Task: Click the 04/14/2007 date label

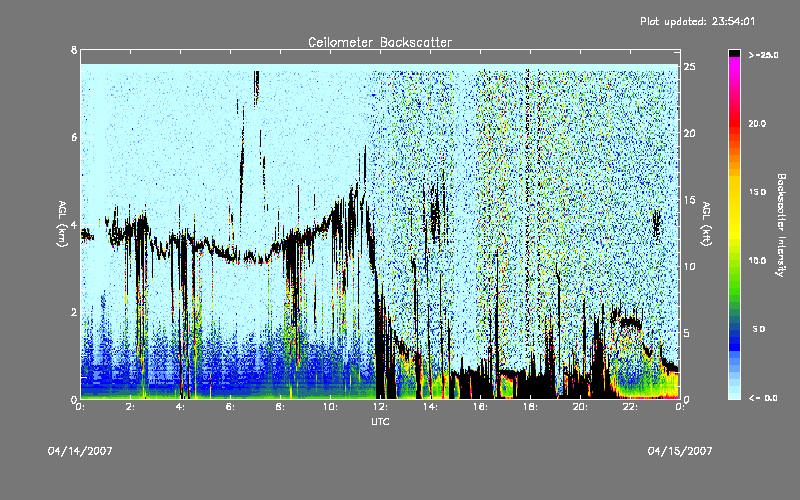Action: [x=80, y=451]
